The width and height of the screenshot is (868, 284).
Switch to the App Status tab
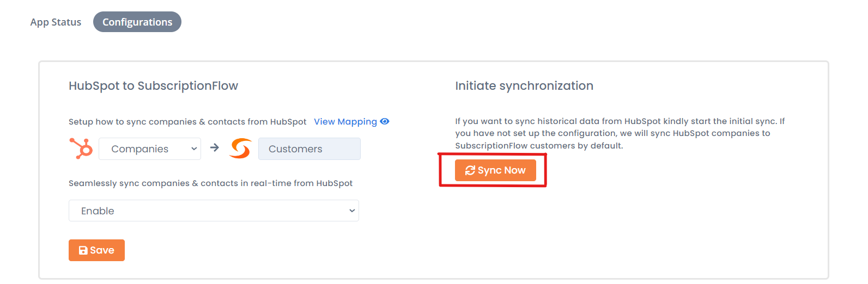click(x=56, y=22)
